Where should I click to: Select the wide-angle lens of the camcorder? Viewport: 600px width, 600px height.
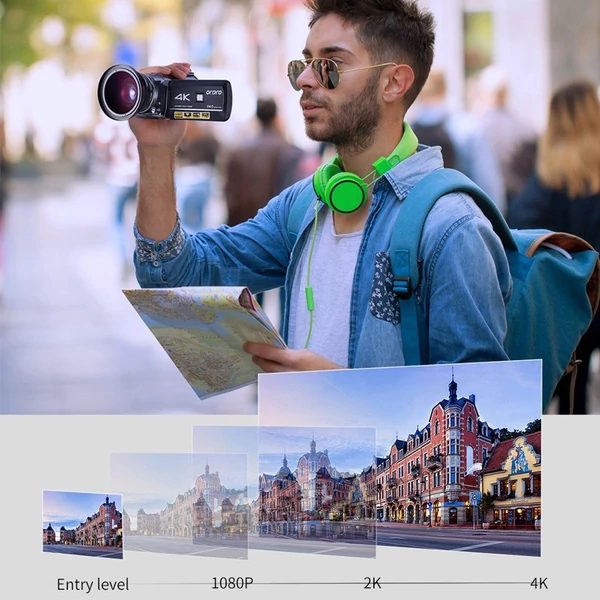tap(122, 93)
